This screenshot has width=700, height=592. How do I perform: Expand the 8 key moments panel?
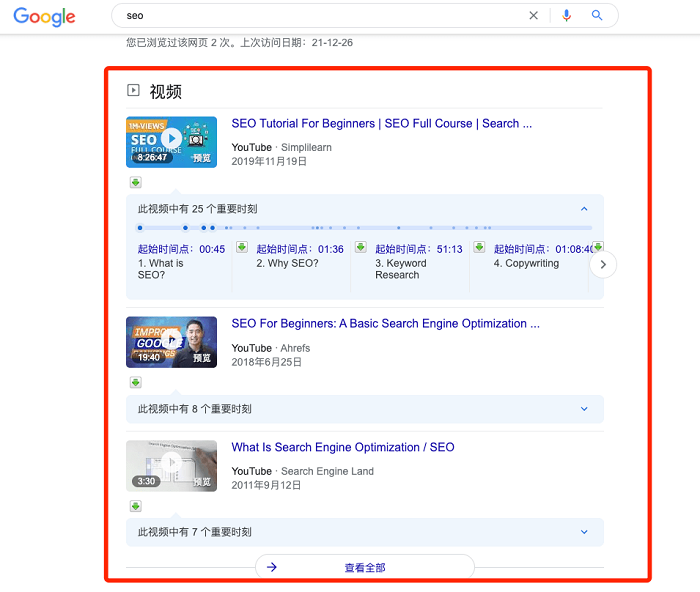click(x=584, y=409)
